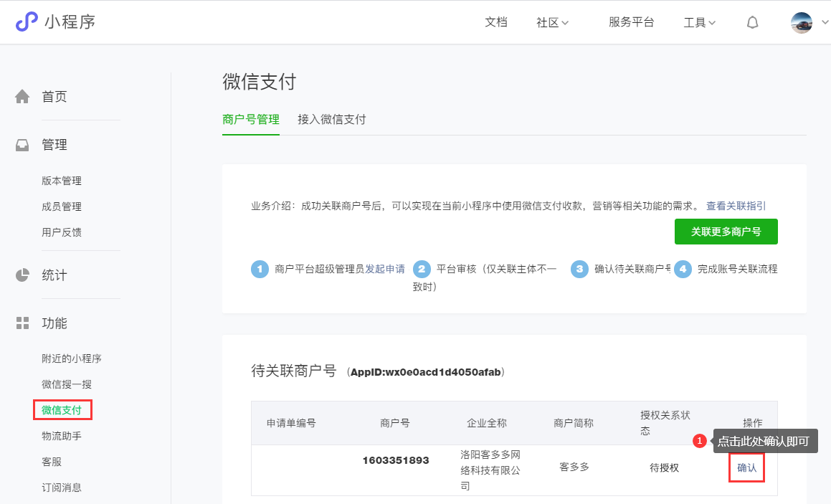
Task: Click the step 2 circle icon
Action: (x=422, y=269)
